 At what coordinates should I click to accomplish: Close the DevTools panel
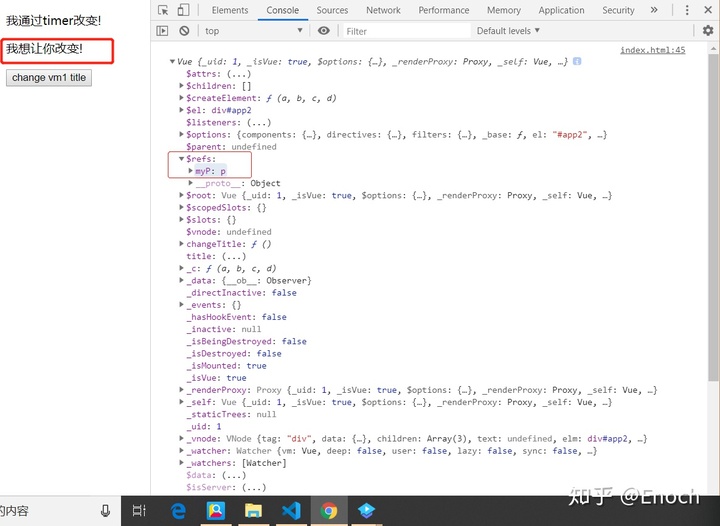tap(708, 10)
